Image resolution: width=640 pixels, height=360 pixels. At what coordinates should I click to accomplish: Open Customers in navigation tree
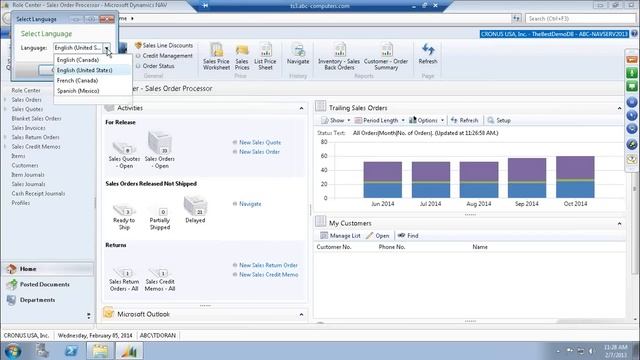point(25,166)
